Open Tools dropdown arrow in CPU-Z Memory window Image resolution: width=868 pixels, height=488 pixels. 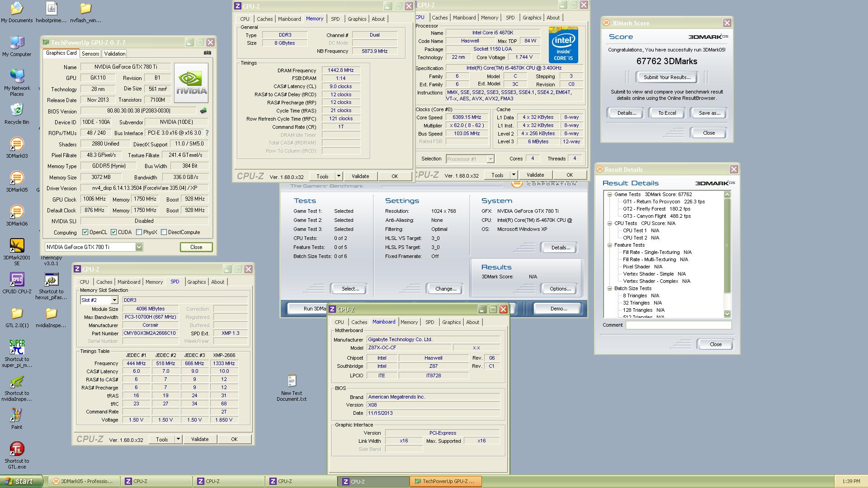point(339,176)
